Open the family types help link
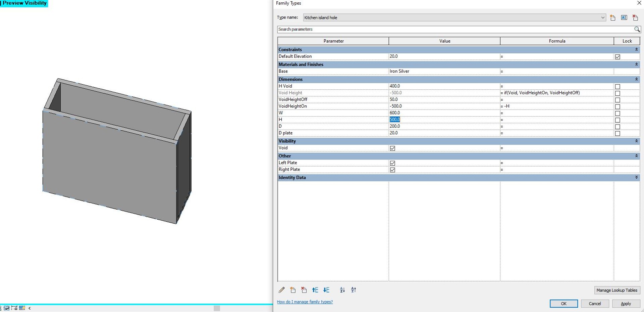 (305, 302)
